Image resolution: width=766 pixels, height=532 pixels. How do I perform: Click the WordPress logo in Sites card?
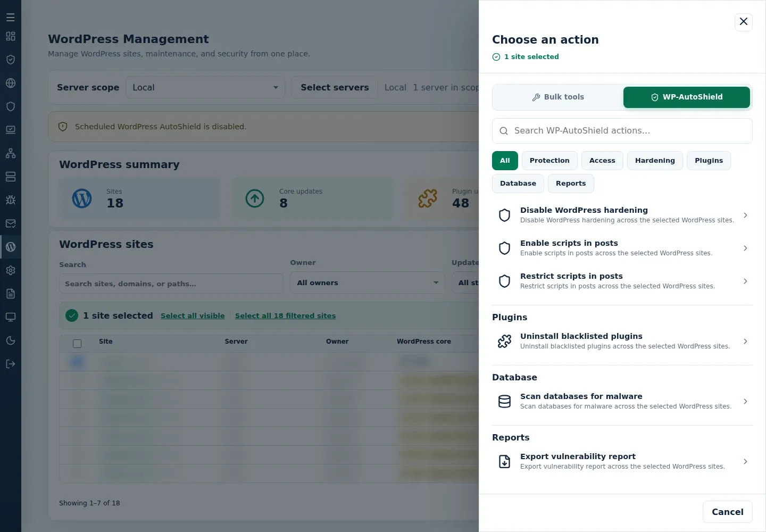[x=82, y=198]
